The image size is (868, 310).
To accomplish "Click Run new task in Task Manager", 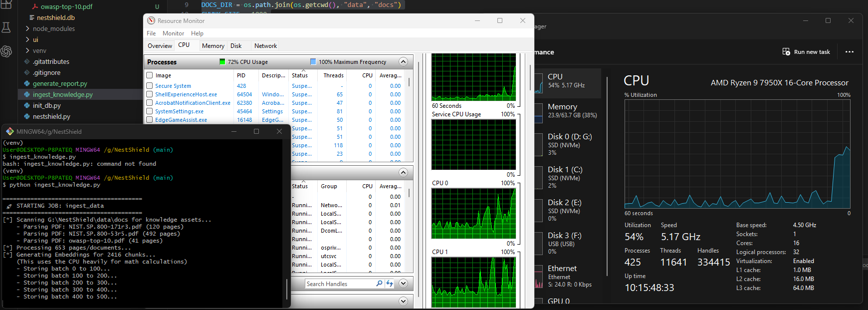I will pos(806,52).
